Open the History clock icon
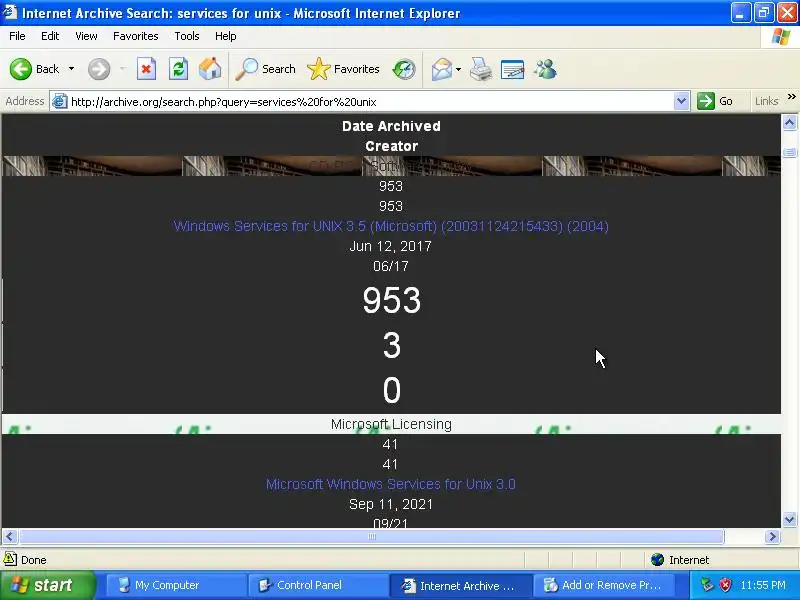800x600 pixels. 404,69
